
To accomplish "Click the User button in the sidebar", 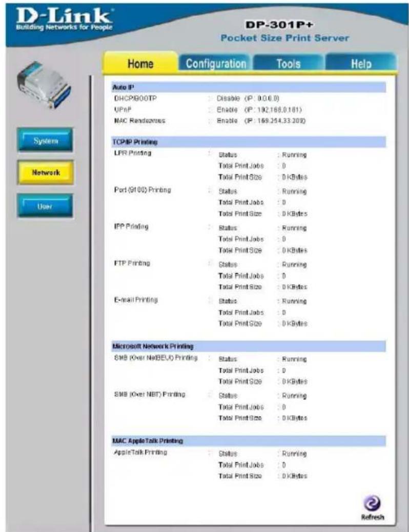I will pyautogui.click(x=45, y=206).
